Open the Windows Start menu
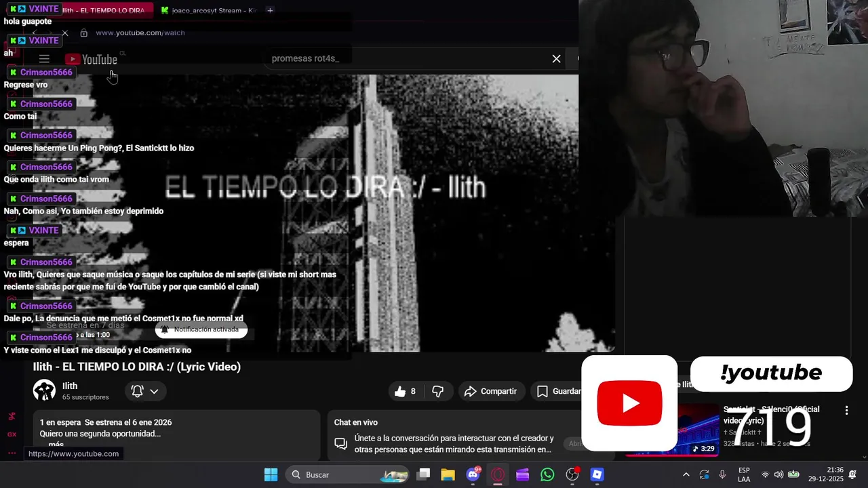This screenshot has width=868, height=488. [271, 474]
